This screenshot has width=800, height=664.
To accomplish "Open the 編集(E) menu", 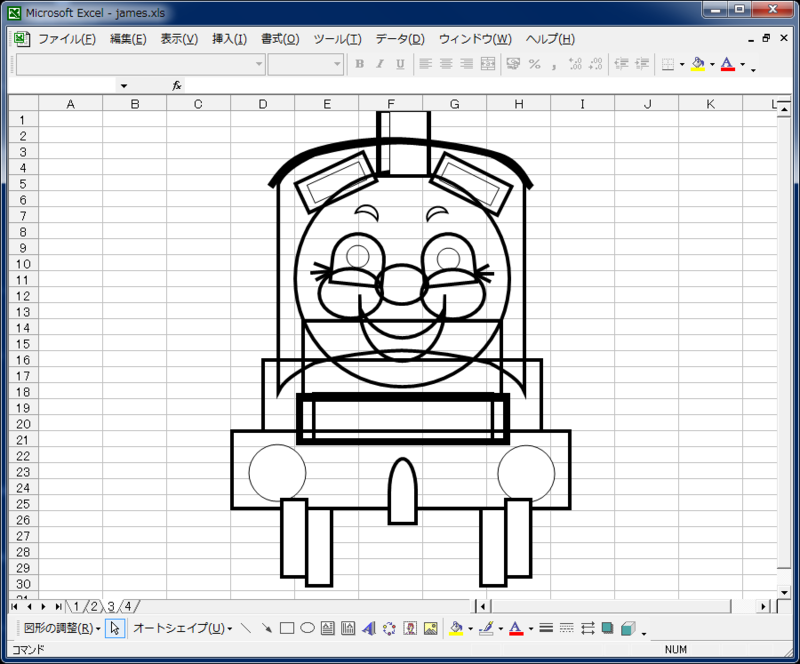I will click(128, 39).
